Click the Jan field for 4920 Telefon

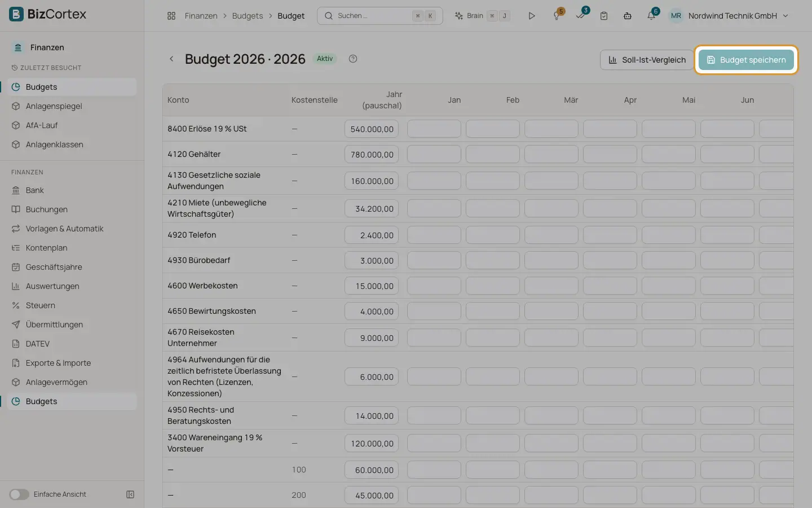click(x=434, y=235)
